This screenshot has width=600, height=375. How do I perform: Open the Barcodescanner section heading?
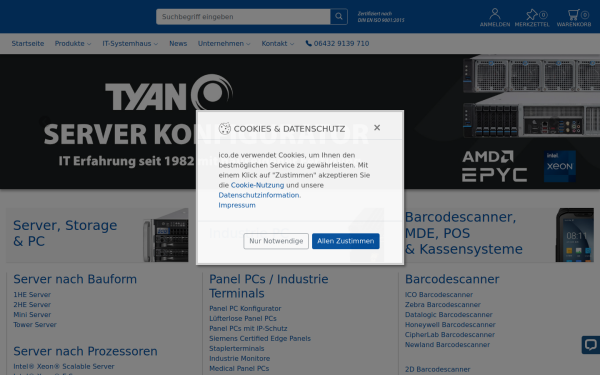pyautogui.click(x=452, y=279)
